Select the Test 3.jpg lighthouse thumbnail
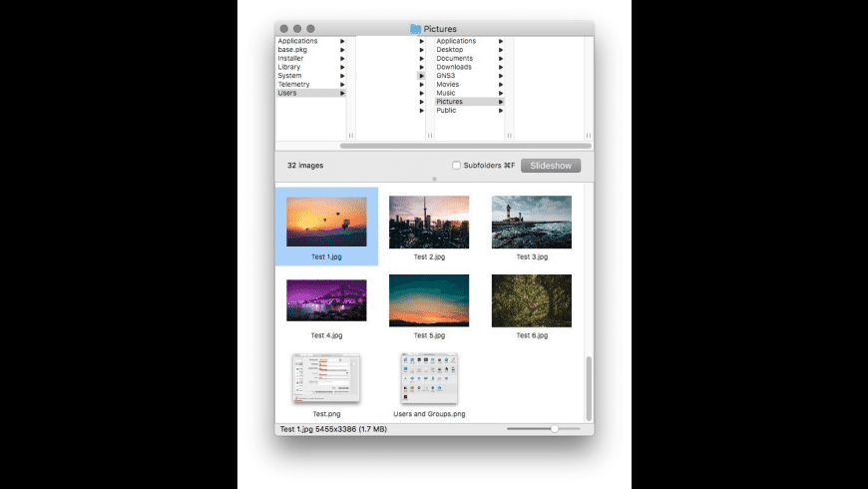The width and height of the screenshot is (868, 489). point(532,222)
